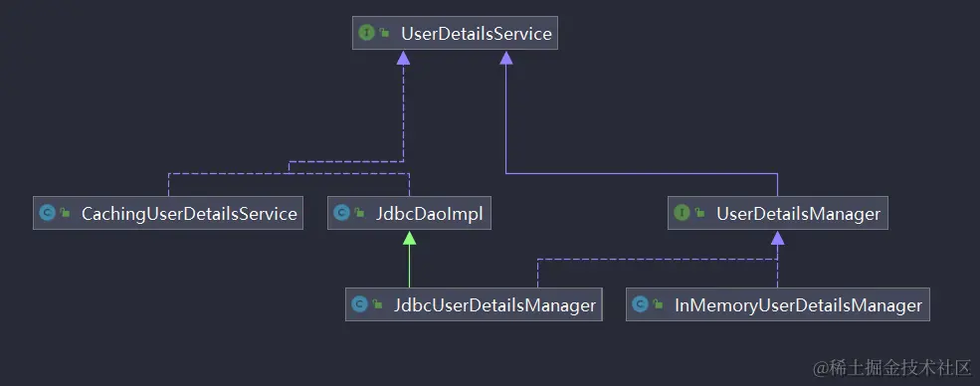Viewport: 980px width, 386px height.
Task: Select the InMemoryUserDetailsManager node label
Action: pos(798,304)
